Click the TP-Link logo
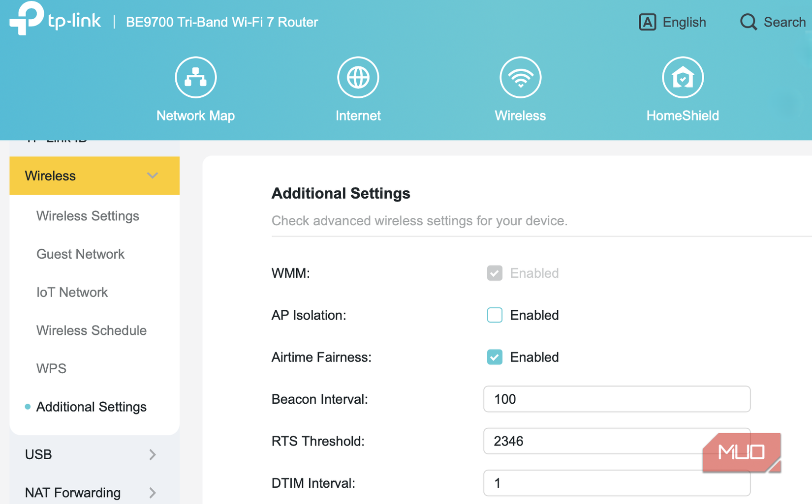Image resolution: width=812 pixels, height=504 pixels. tap(55, 19)
